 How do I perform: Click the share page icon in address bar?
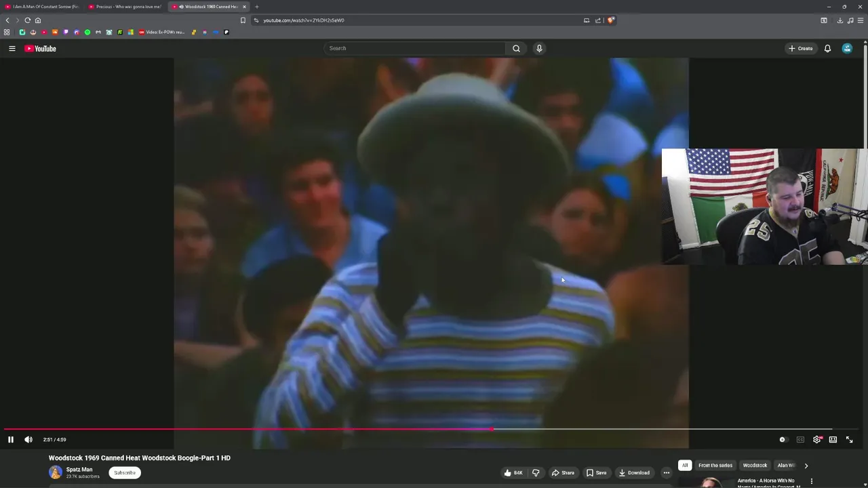point(598,20)
